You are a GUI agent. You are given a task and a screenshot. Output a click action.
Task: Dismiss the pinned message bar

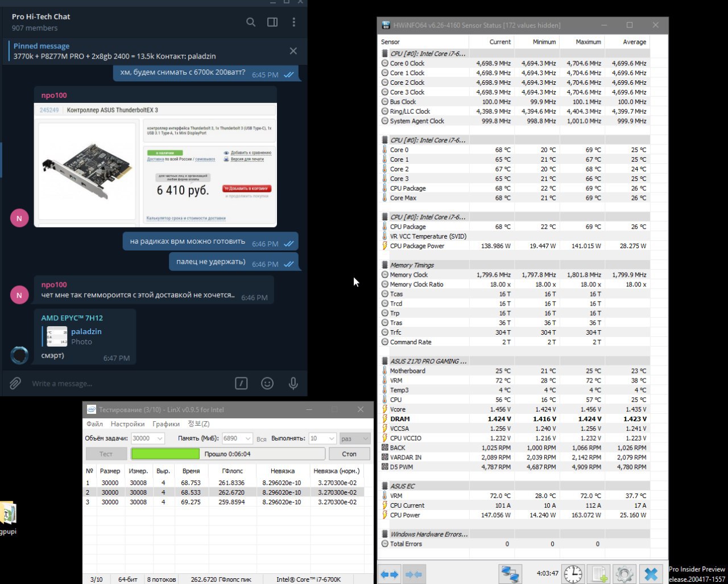[293, 51]
